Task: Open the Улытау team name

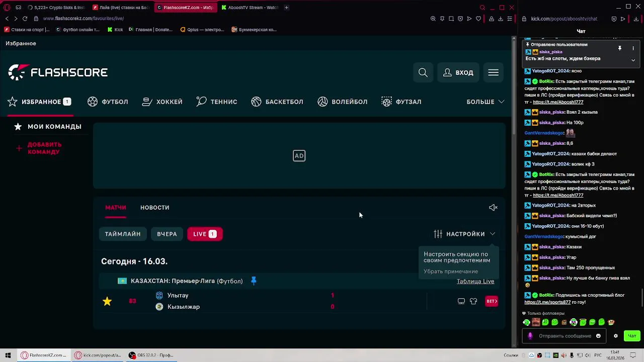Action: pyautogui.click(x=178, y=296)
